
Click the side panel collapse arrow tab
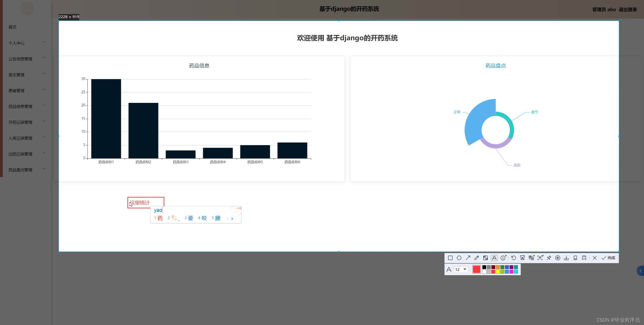click(x=640, y=271)
